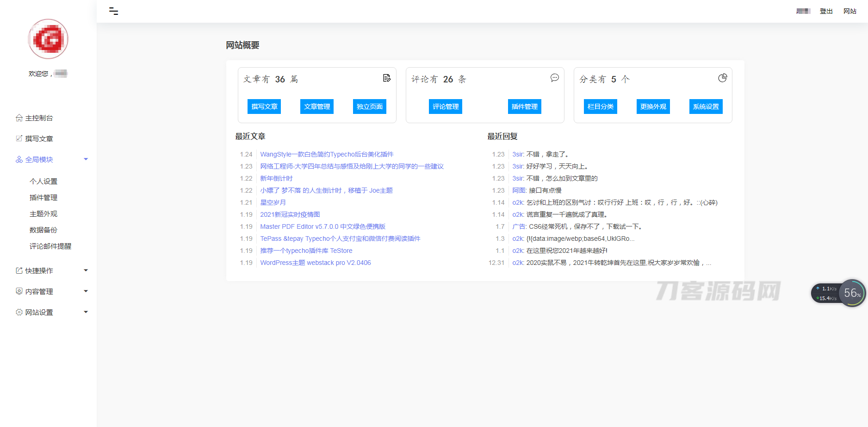The width and height of the screenshot is (868, 427).
Task: Toggle the sidebar hamburger menu icon
Action: click(x=113, y=11)
